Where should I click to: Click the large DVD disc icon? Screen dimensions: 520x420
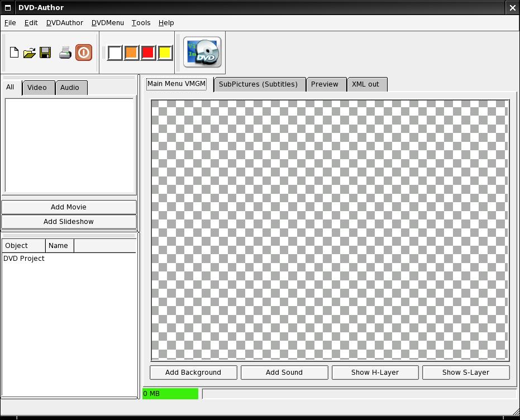coord(202,52)
